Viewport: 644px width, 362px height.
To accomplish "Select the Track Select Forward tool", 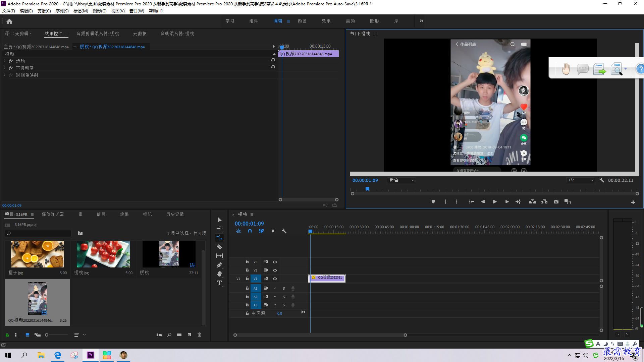I will coord(219,229).
